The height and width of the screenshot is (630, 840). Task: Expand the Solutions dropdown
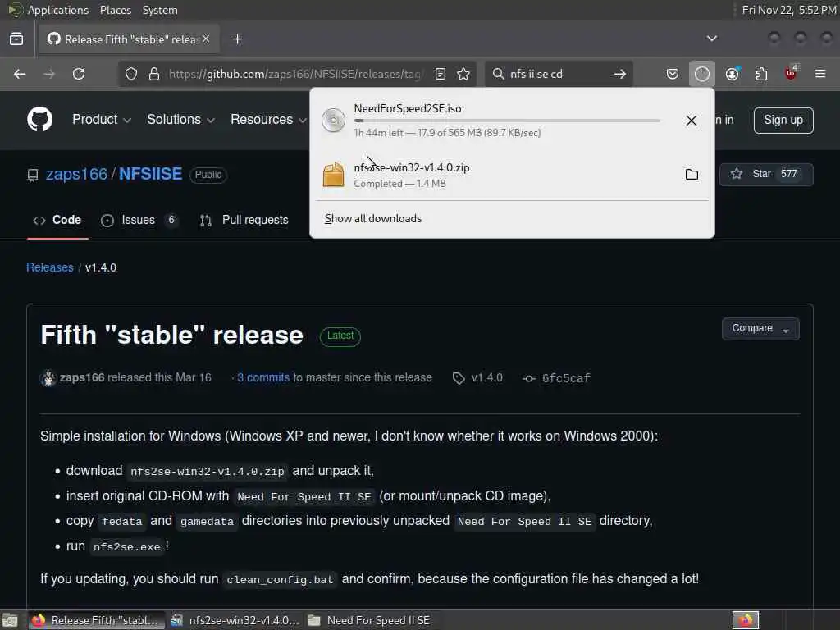[180, 120]
